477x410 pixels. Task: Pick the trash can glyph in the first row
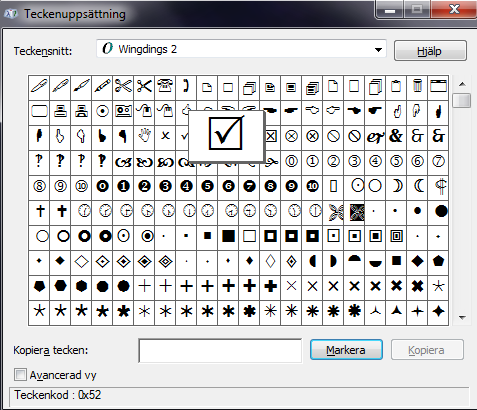tap(417, 86)
